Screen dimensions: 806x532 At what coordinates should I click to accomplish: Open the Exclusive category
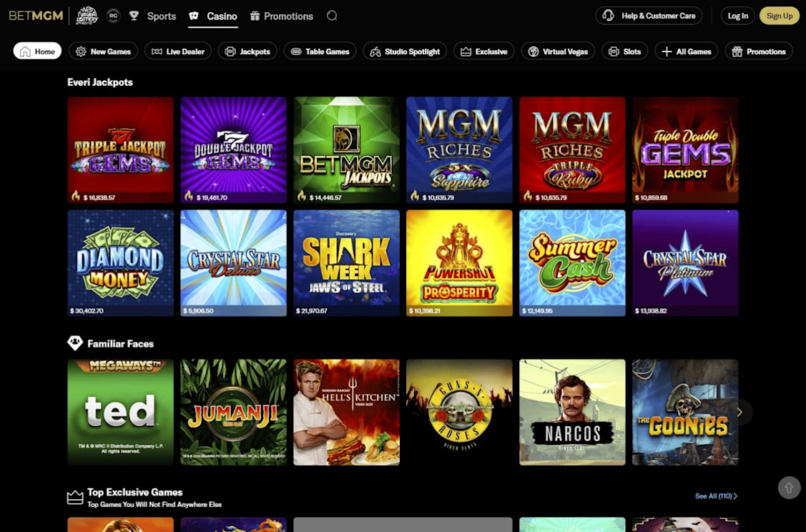pyautogui.click(x=483, y=51)
